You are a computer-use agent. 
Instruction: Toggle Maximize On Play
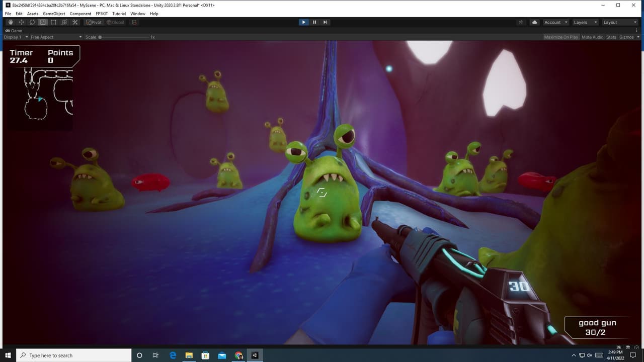[x=561, y=37]
